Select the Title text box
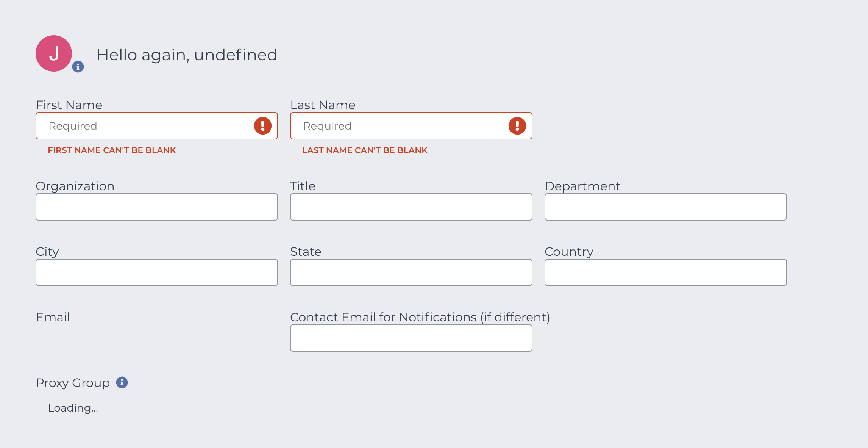 411,207
